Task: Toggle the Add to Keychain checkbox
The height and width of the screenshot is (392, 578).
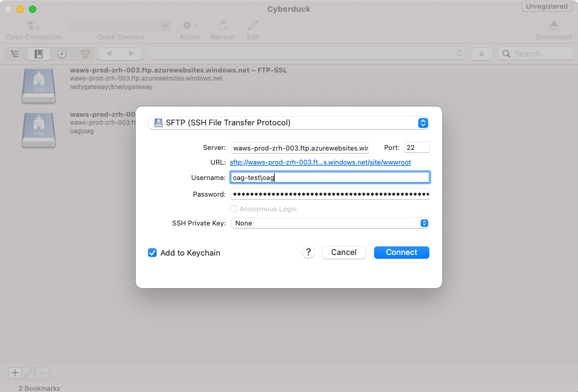Action: pyautogui.click(x=152, y=253)
